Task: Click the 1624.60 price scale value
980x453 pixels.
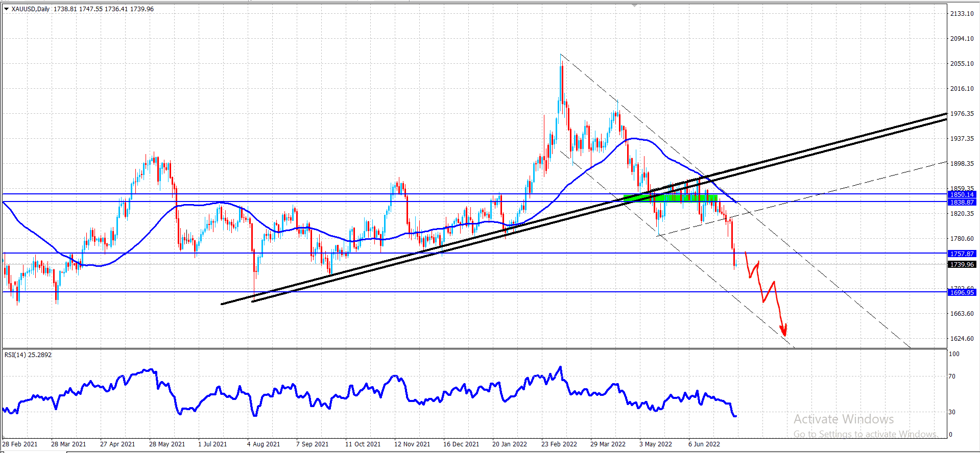Action: 962,338
